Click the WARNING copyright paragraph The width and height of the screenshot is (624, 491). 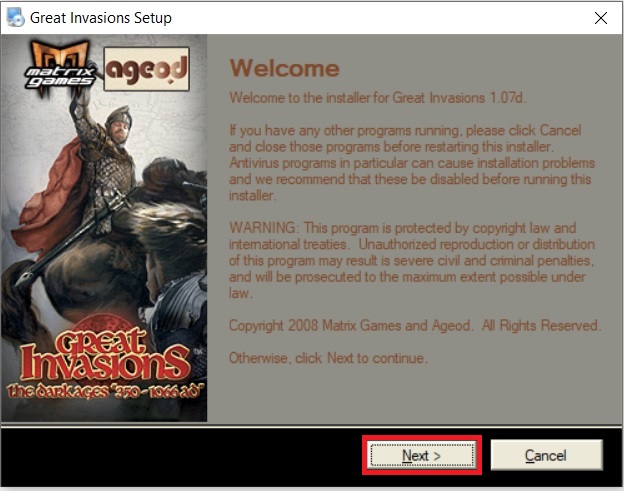411,260
